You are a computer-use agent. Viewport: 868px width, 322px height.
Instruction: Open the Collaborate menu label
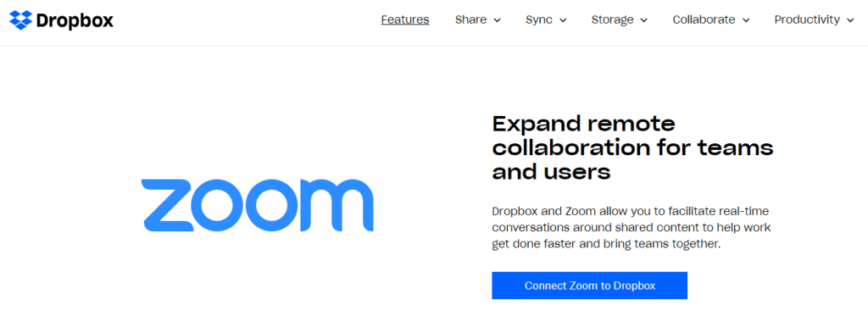click(704, 20)
